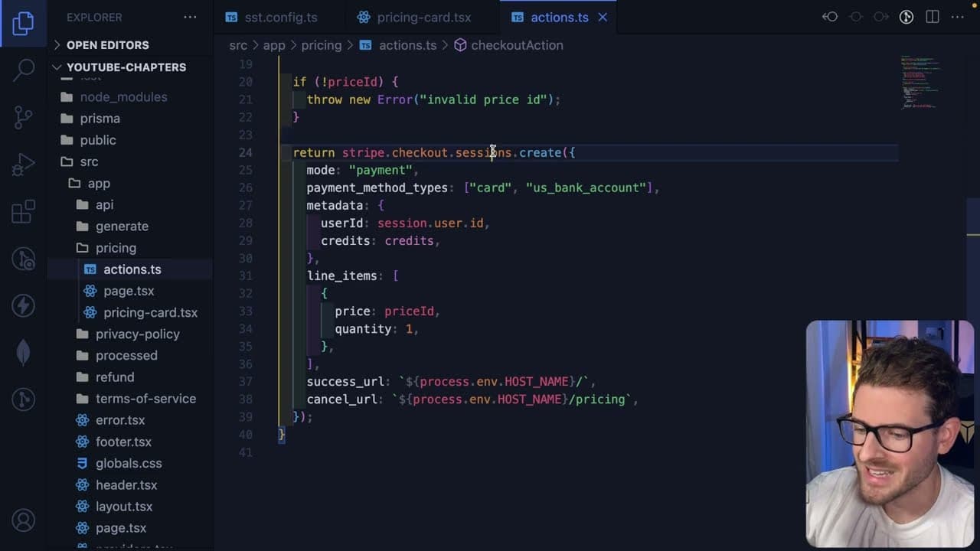Expand the refund folder
This screenshot has height=551, width=980.
click(x=115, y=377)
